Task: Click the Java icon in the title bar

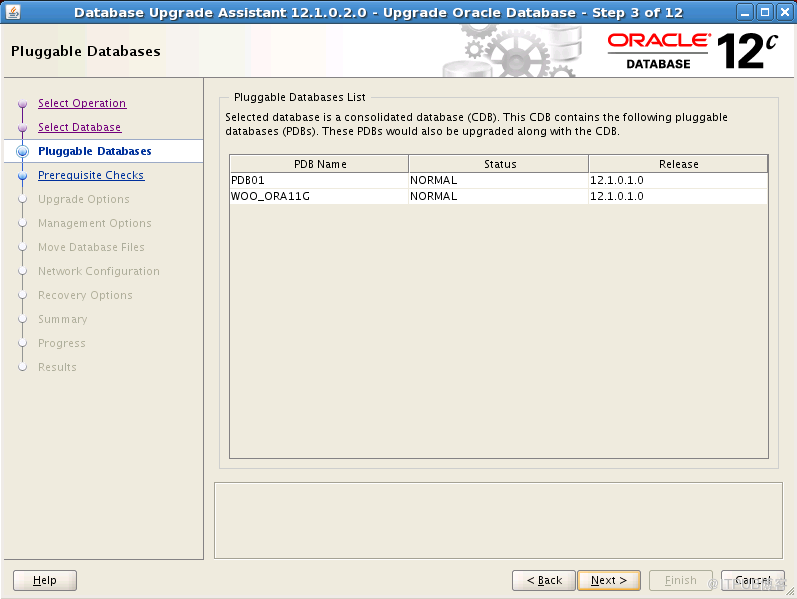Action: 12,12
